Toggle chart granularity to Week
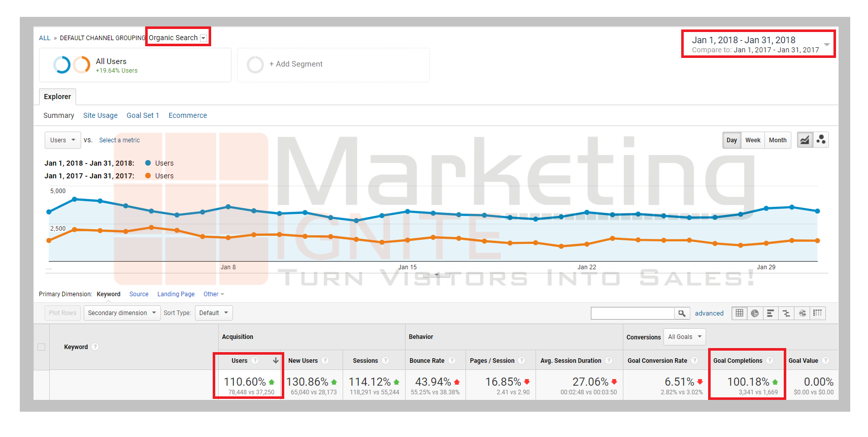The width and height of the screenshot is (868, 437). click(x=752, y=140)
